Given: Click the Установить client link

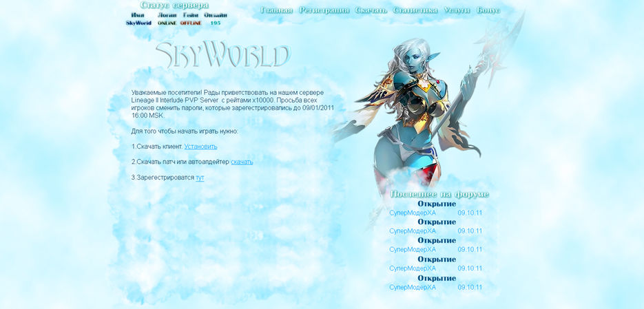Looking at the screenshot, I should click(201, 147).
